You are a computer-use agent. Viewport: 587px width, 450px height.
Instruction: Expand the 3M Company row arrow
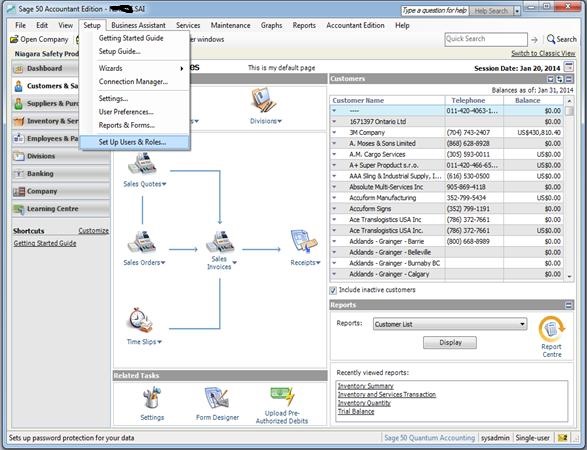pyautogui.click(x=334, y=133)
